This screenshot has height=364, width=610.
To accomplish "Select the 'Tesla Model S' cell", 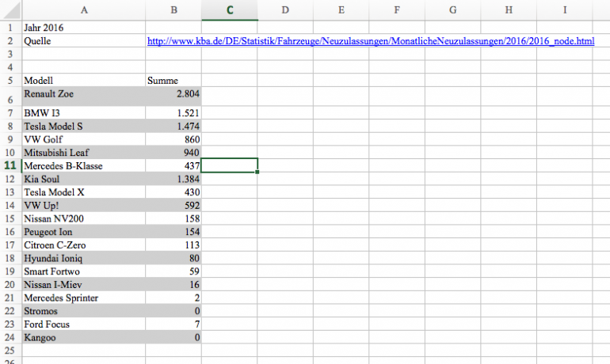I will click(84, 127).
